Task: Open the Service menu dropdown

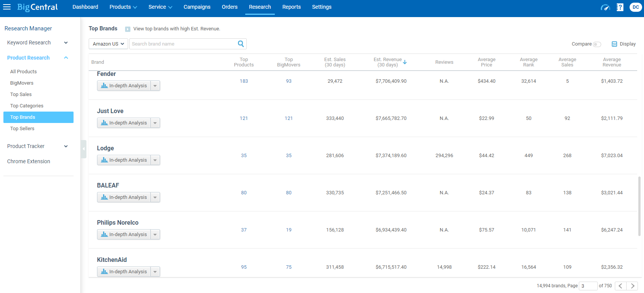Action: coord(160,7)
